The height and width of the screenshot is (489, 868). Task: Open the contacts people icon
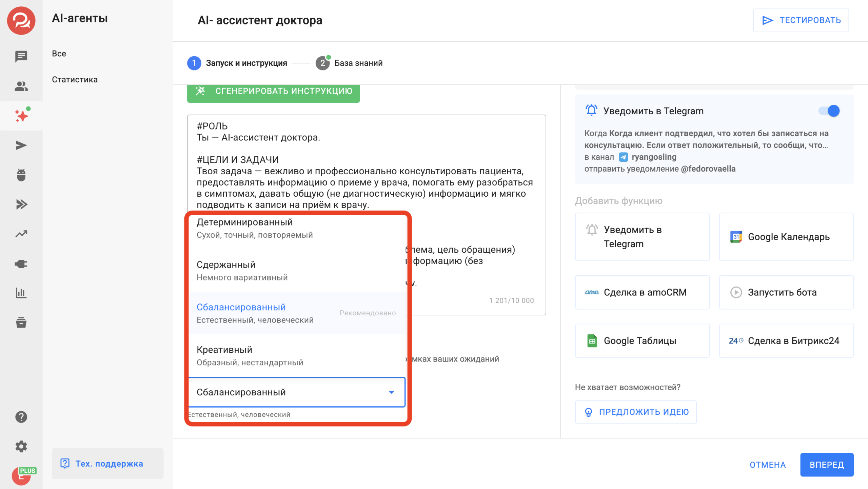tap(21, 86)
